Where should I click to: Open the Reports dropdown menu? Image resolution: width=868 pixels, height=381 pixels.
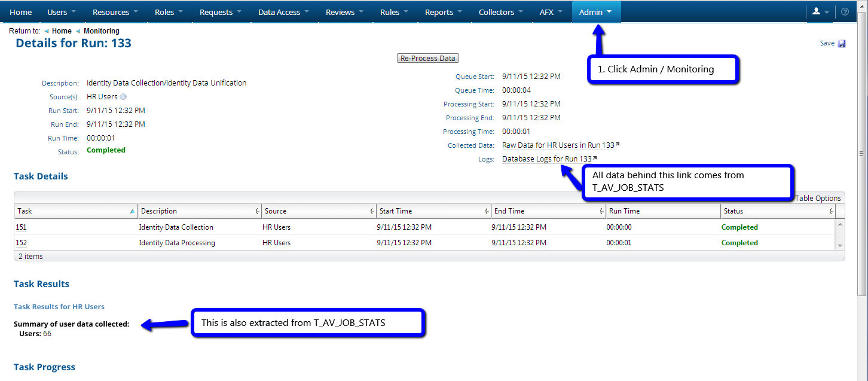click(442, 12)
